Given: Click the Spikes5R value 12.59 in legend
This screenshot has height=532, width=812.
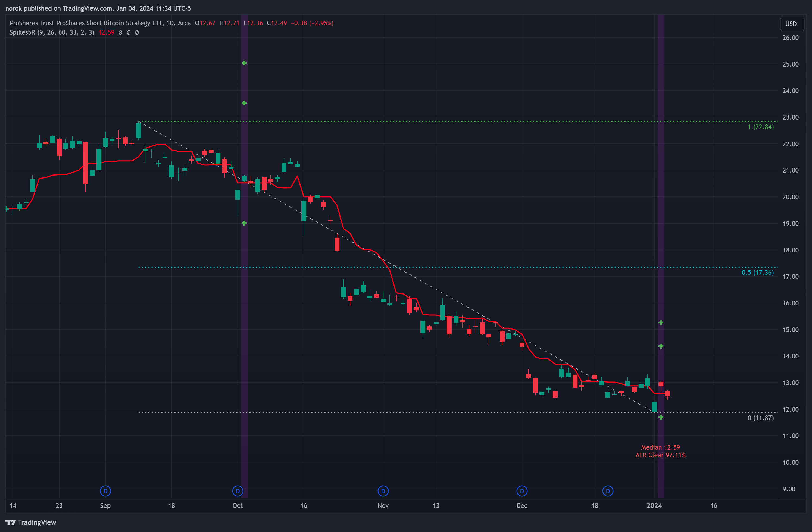Looking at the screenshot, I should coord(107,32).
